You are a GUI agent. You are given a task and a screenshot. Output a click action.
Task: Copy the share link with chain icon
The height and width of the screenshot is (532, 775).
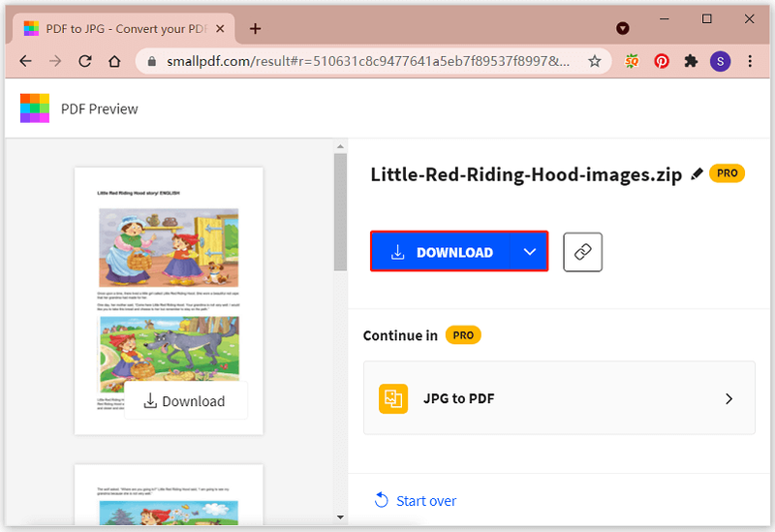(583, 252)
